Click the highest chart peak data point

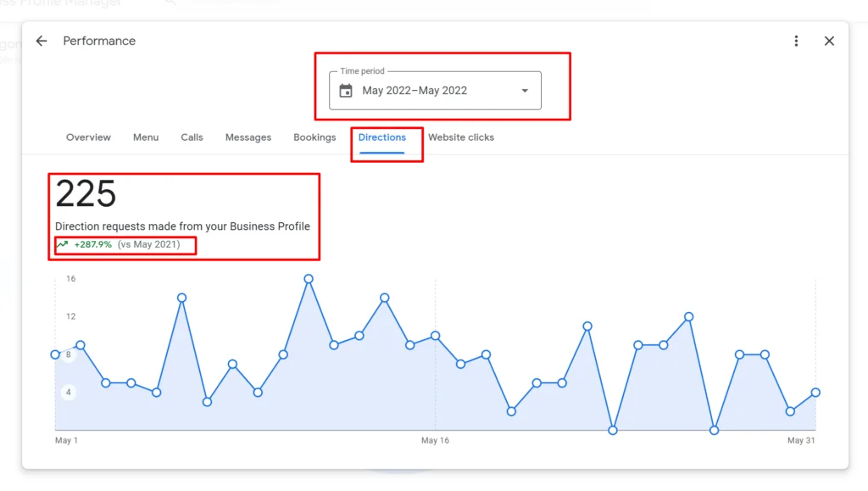309,279
